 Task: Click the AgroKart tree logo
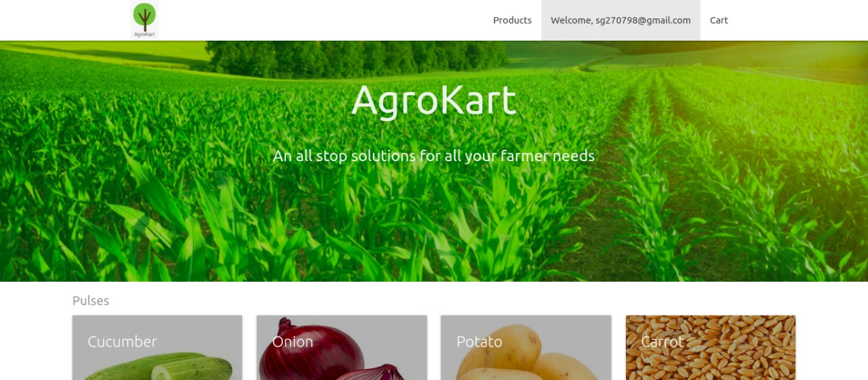point(144,20)
